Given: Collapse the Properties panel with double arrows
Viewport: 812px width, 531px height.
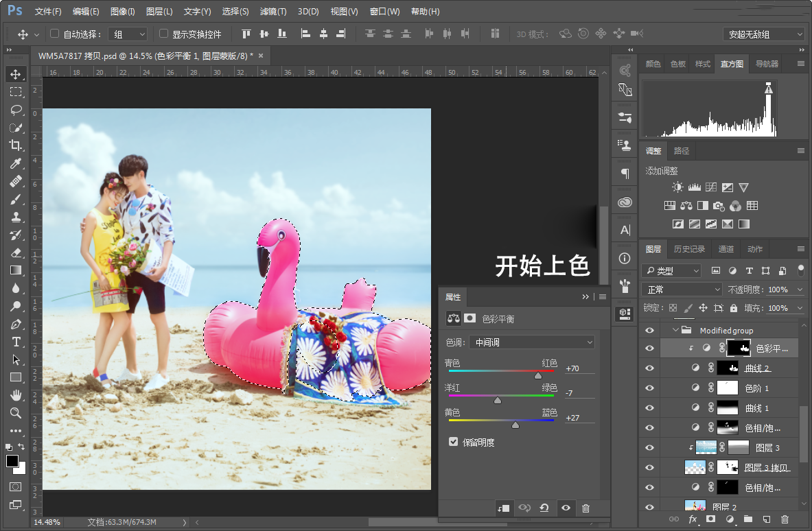Looking at the screenshot, I should [x=585, y=297].
